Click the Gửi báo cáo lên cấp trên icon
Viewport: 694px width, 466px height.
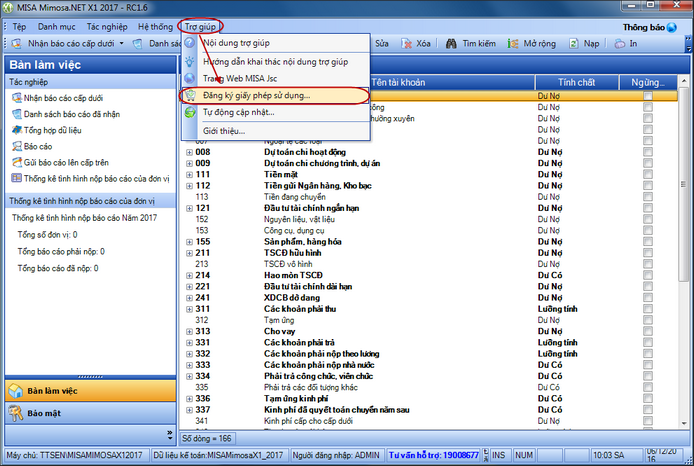[x=17, y=162]
